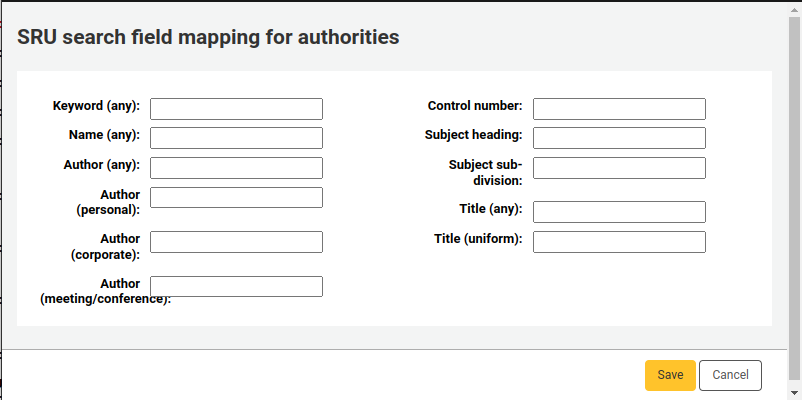The image size is (802, 400).
Task: Select the Title (uniform) input field
Action: [x=619, y=242]
